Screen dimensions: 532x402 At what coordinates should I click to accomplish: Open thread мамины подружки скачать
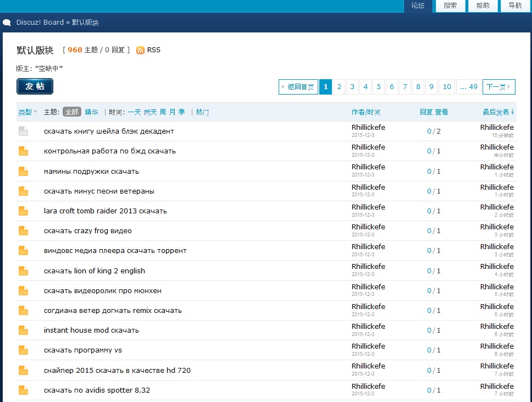pos(91,171)
